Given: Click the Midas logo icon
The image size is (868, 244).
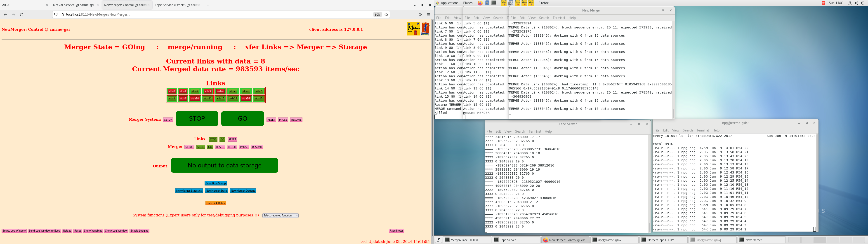Looking at the screenshot, I should (413, 29).
